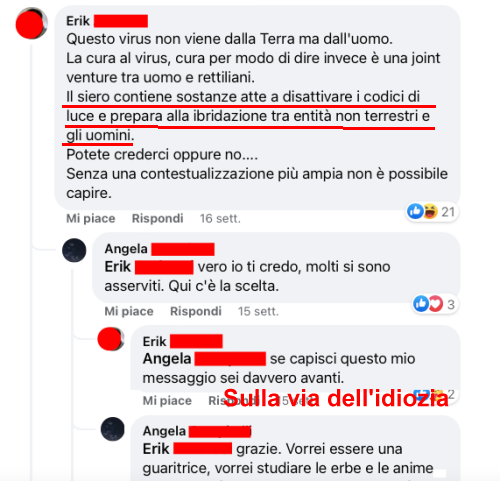Click heart reaction on Angela's reply
Image resolution: width=500 pixels, height=481 pixels.
(435, 304)
